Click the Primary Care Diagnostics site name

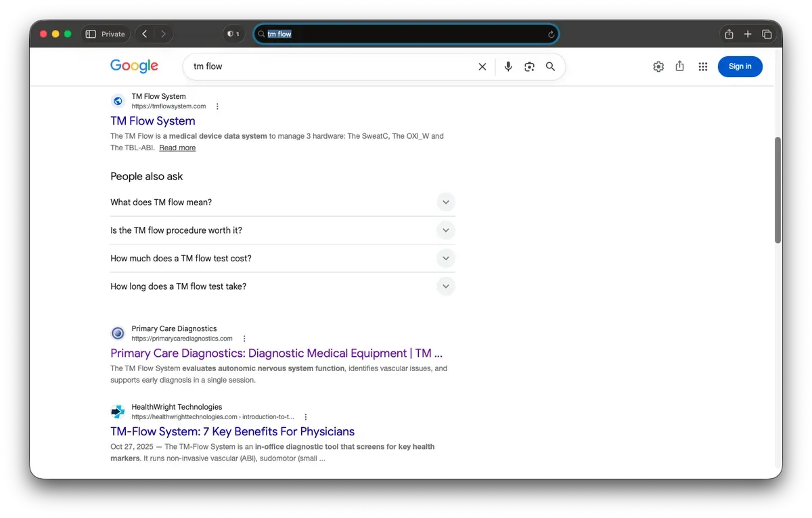point(174,328)
